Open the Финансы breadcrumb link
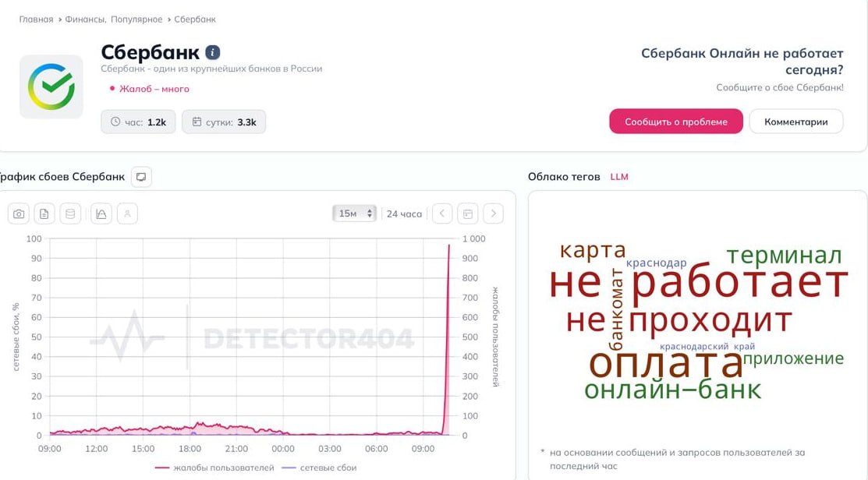Viewport: 868px width, 480px height. click(x=85, y=19)
